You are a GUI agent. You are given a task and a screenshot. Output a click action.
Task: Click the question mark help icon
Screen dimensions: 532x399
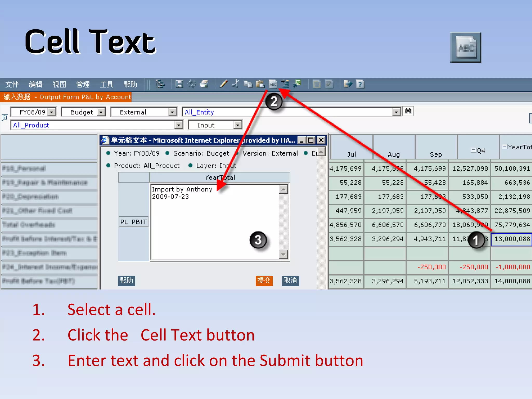coord(360,84)
